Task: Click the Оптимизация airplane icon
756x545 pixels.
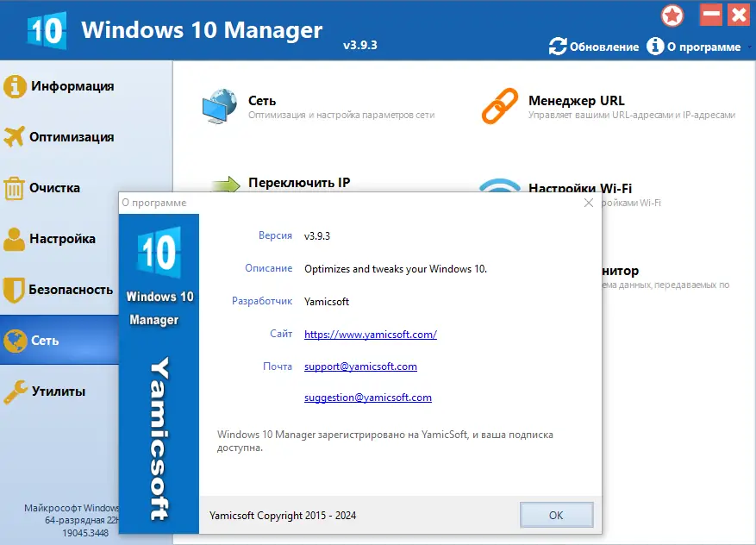Action: click(14, 137)
